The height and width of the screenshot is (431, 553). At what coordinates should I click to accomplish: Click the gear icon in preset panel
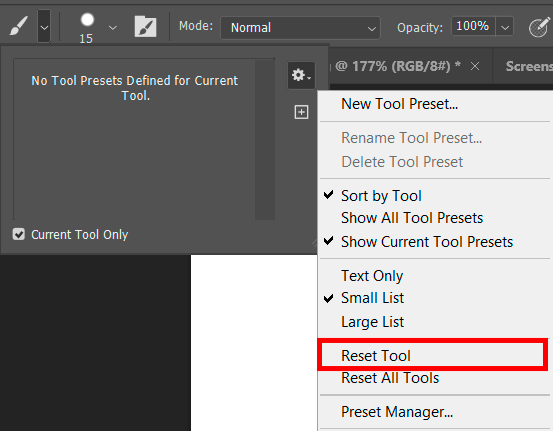pos(301,75)
